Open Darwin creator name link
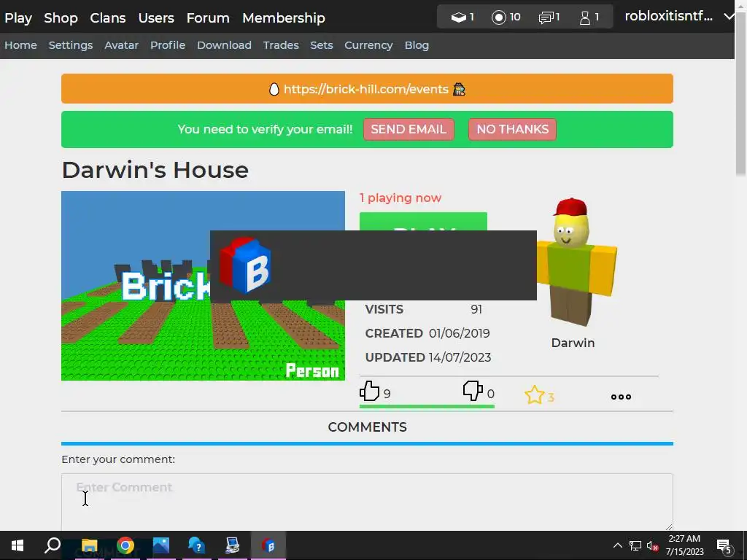Screen dimensions: 747x560 point(573,343)
